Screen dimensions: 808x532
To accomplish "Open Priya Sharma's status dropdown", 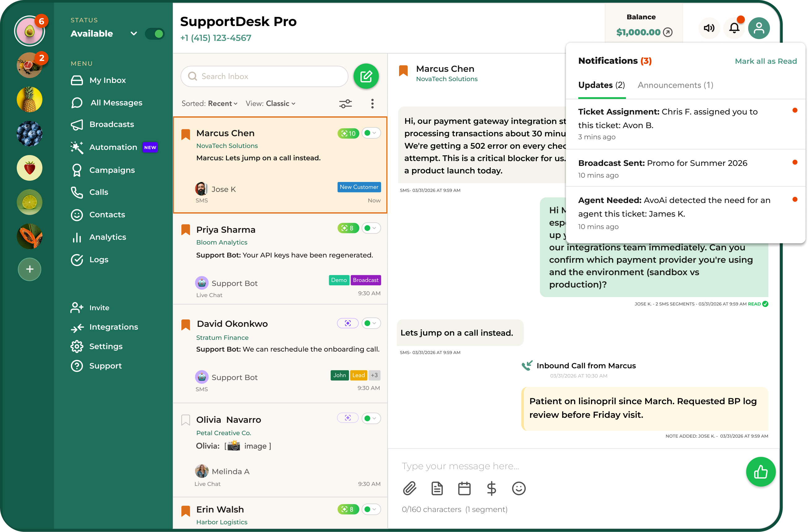I will [371, 228].
